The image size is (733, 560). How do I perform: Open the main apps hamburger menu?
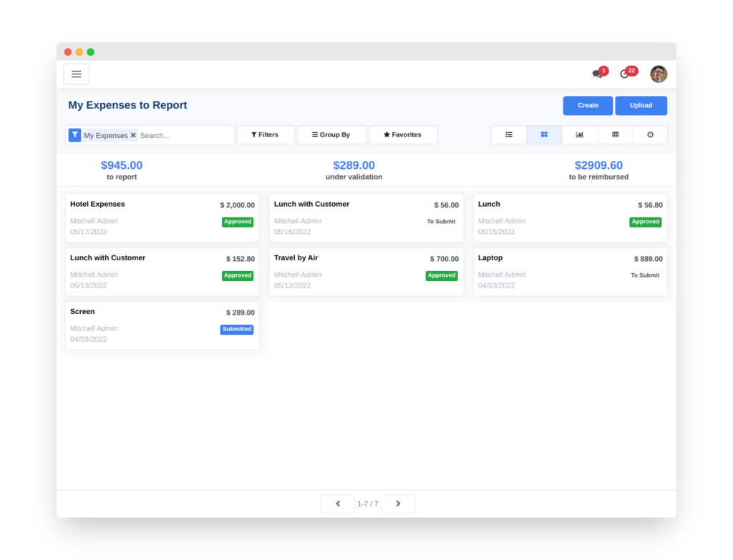click(76, 74)
